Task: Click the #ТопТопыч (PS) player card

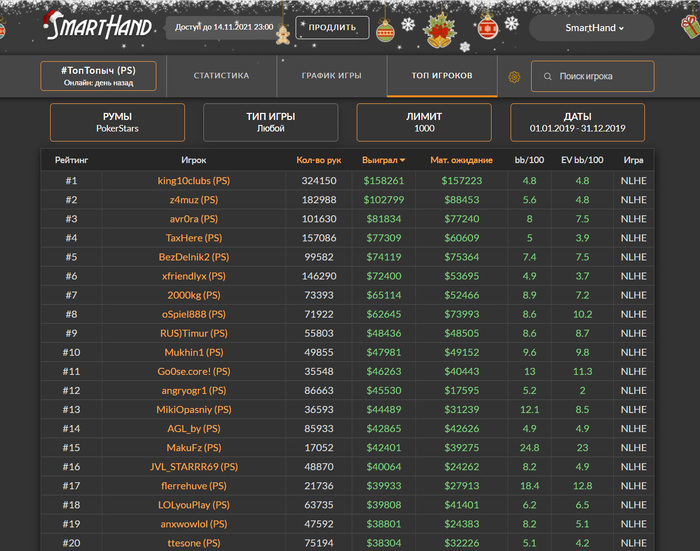Action: click(98, 76)
